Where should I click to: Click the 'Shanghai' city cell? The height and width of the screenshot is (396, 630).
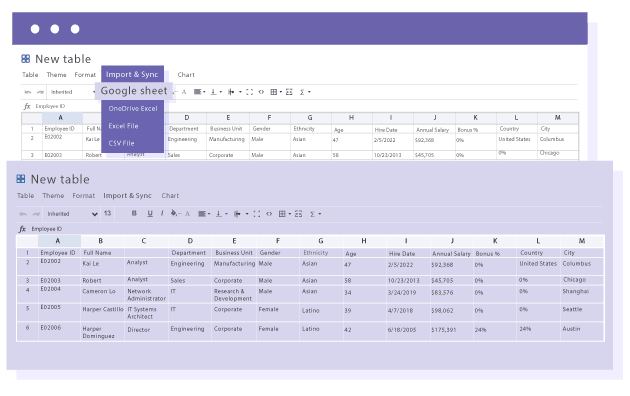click(582, 294)
